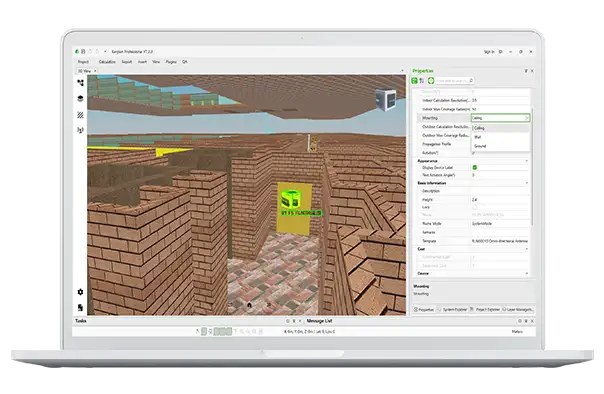Click the Propagation Profile property row
This screenshot has height=394, width=604.
point(445,144)
